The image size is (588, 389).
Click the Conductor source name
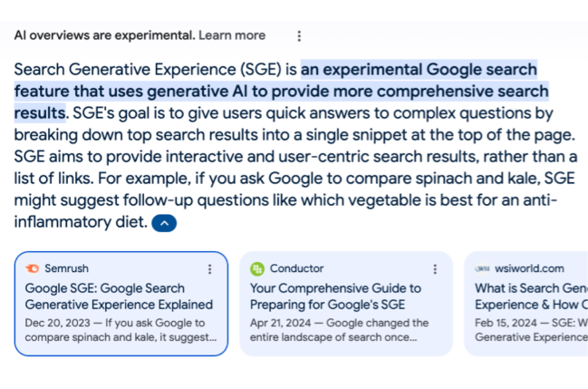point(296,268)
